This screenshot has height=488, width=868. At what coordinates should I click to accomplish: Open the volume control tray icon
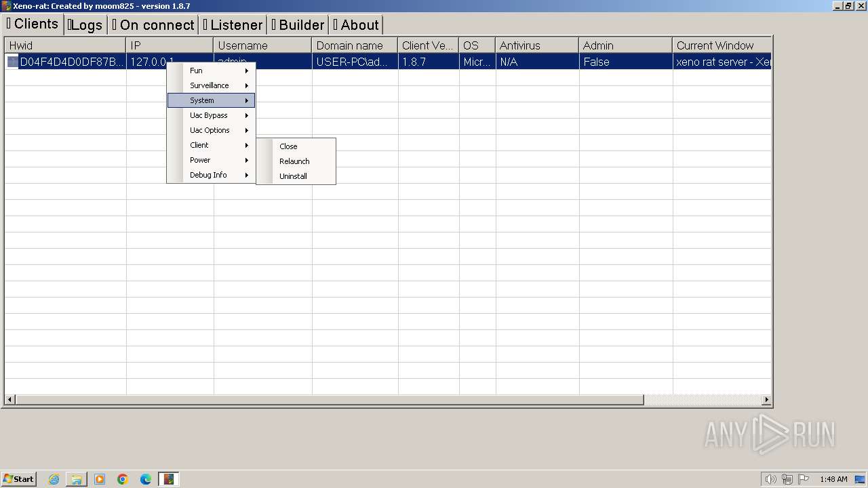(770, 479)
